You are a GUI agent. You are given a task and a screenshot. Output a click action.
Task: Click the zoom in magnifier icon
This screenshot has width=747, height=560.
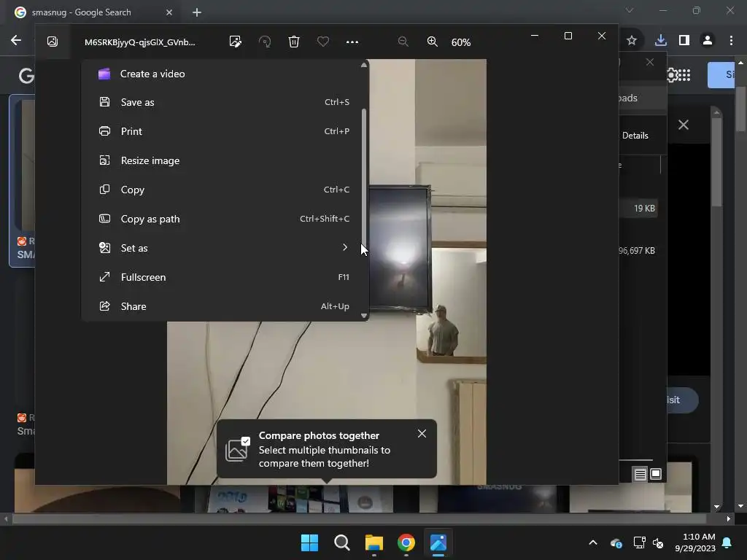[432, 42]
